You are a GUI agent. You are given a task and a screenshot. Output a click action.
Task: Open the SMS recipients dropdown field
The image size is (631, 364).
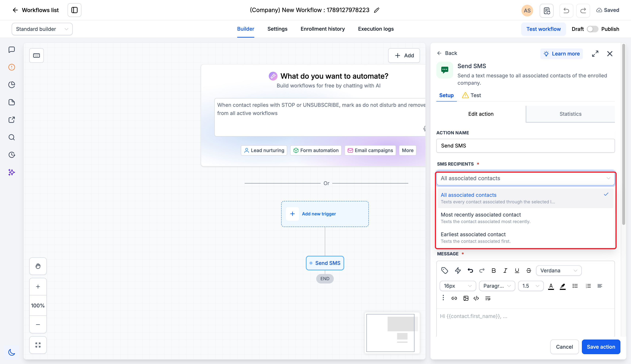point(525,178)
